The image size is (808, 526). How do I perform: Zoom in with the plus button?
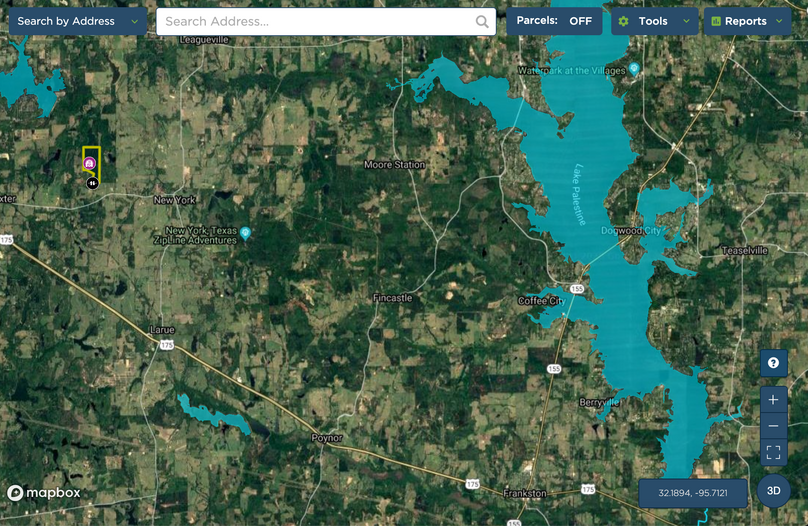[x=773, y=400]
